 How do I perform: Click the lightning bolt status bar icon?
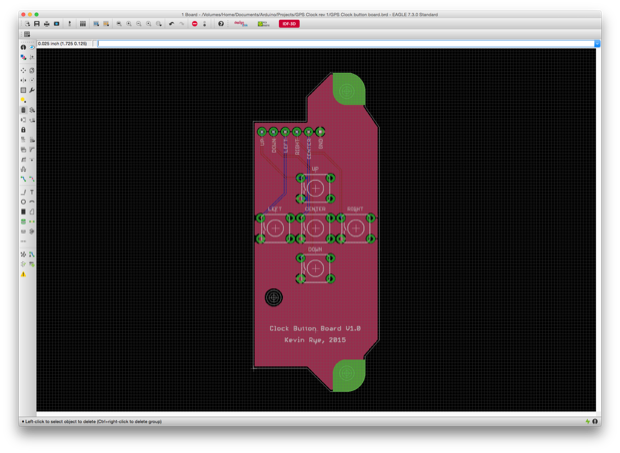pyautogui.click(x=588, y=421)
